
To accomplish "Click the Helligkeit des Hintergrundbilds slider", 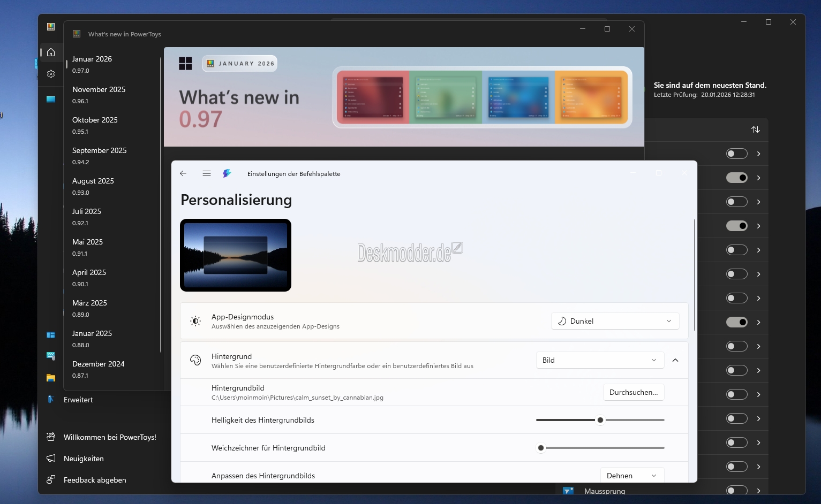I will pos(600,420).
